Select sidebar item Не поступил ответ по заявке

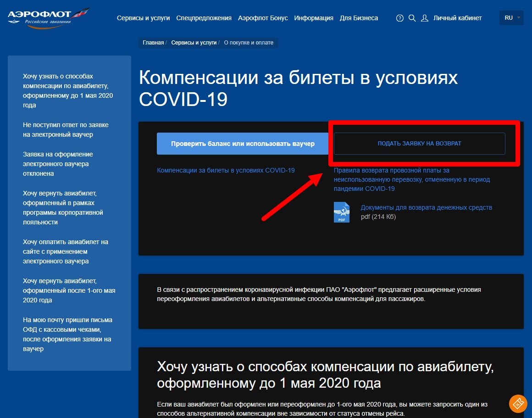coord(66,130)
